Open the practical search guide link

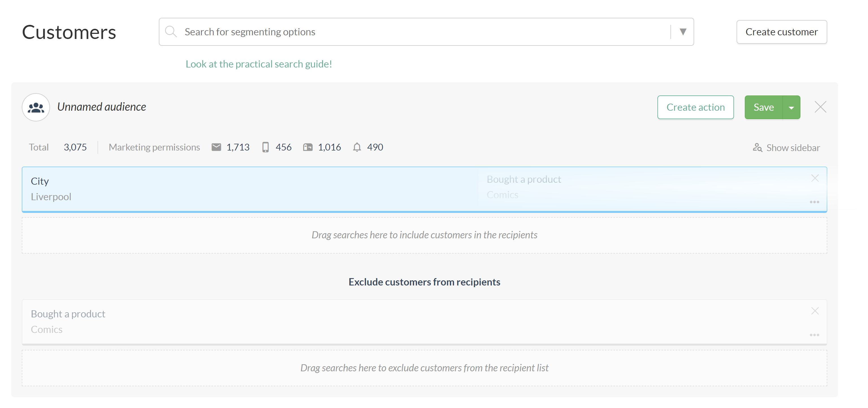258,64
